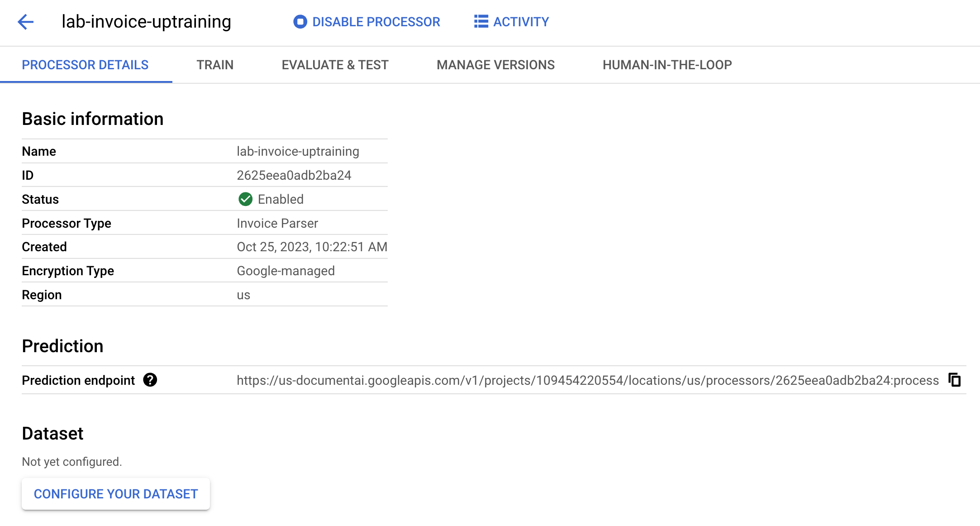Click the created date Oct 25, 2023
The image size is (980, 526).
tap(312, 247)
